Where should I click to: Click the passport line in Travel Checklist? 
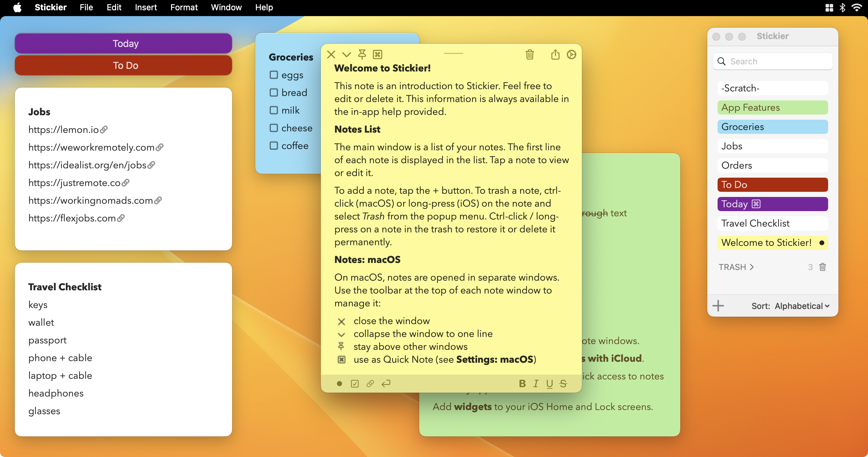tap(48, 340)
